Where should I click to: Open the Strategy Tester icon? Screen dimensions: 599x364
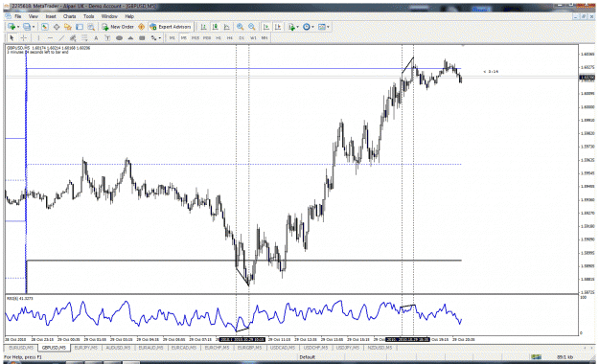(91, 27)
